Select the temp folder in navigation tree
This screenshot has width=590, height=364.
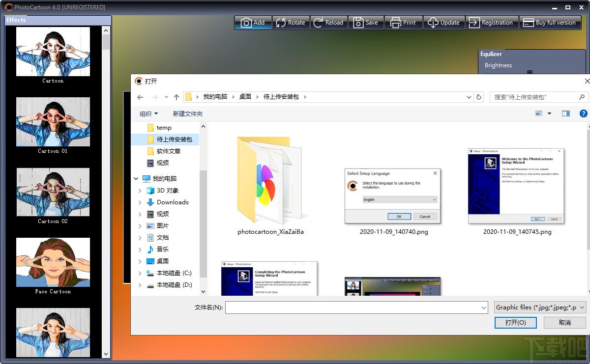click(x=164, y=128)
